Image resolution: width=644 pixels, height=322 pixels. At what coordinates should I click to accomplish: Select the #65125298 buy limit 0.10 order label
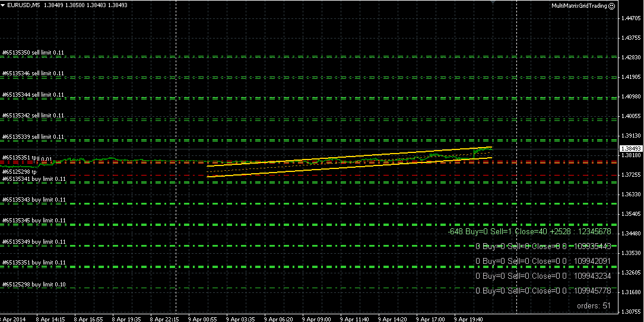[34, 285]
